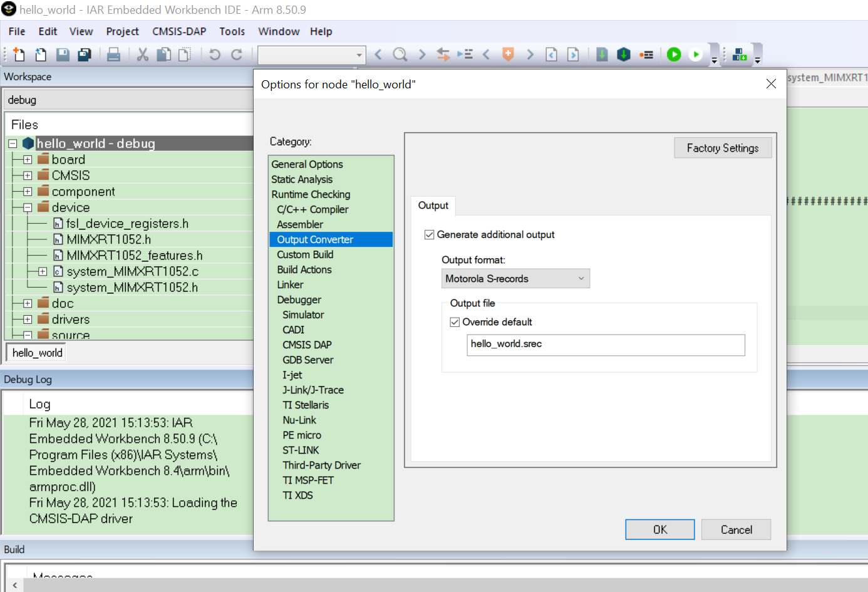This screenshot has width=868, height=592.
Task: Click the Previous Bookmark arrow icon
Action: 486,55
